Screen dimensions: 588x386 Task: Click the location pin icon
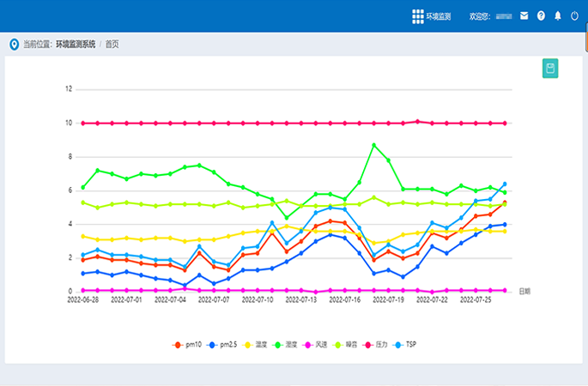pyautogui.click(x=14, y=44)
